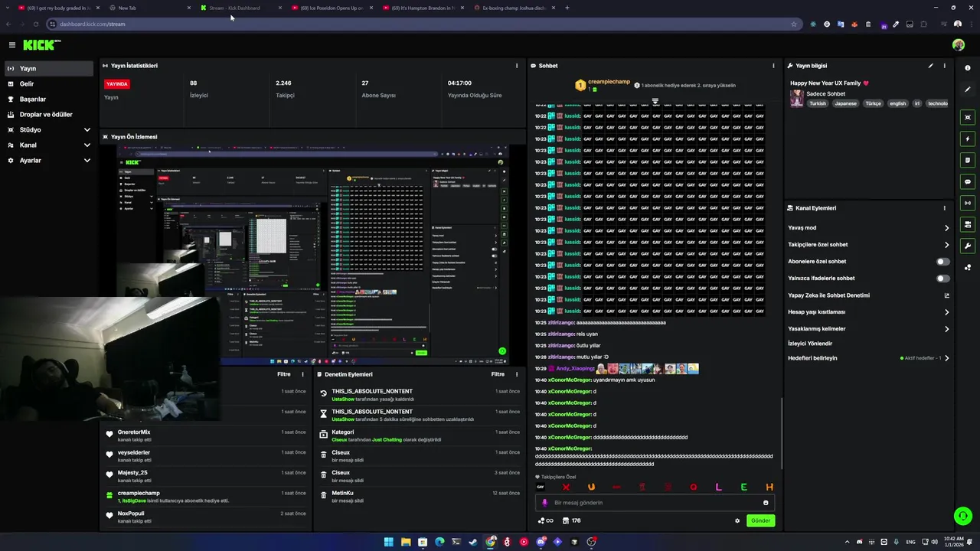Open chat settings gear next to Gönder
Image resolution: width=980 pixels, height=551 pixels.
(x=737, y=520)
